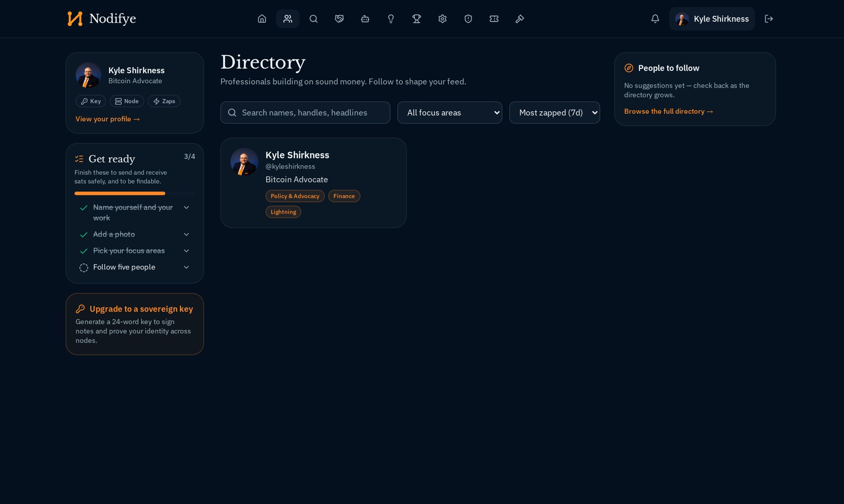Click the checklist icon beside Get ready
Screen dimensions: 844x504
click(x=79, y=159)
